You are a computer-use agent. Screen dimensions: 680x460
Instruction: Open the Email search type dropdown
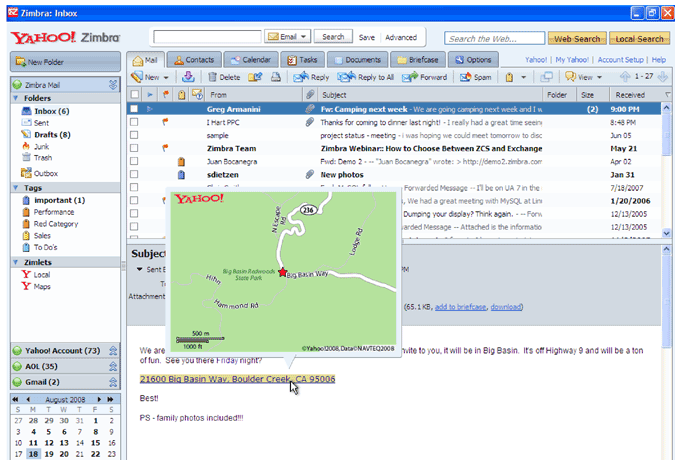289,37
